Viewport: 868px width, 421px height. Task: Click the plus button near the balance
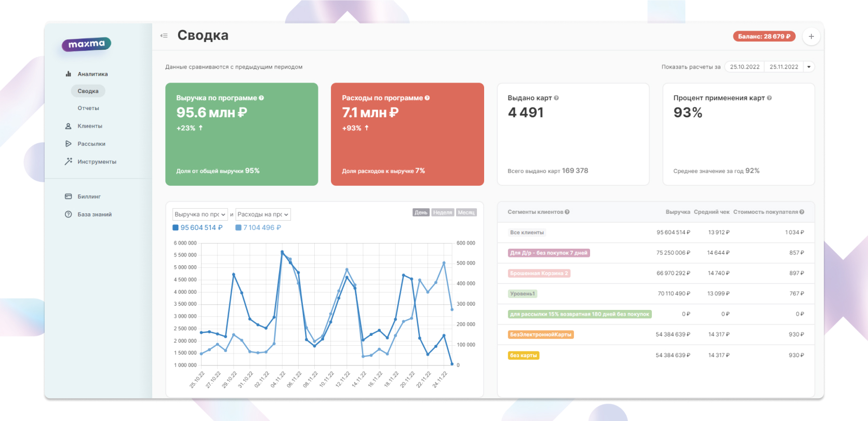tap(811, 36)
